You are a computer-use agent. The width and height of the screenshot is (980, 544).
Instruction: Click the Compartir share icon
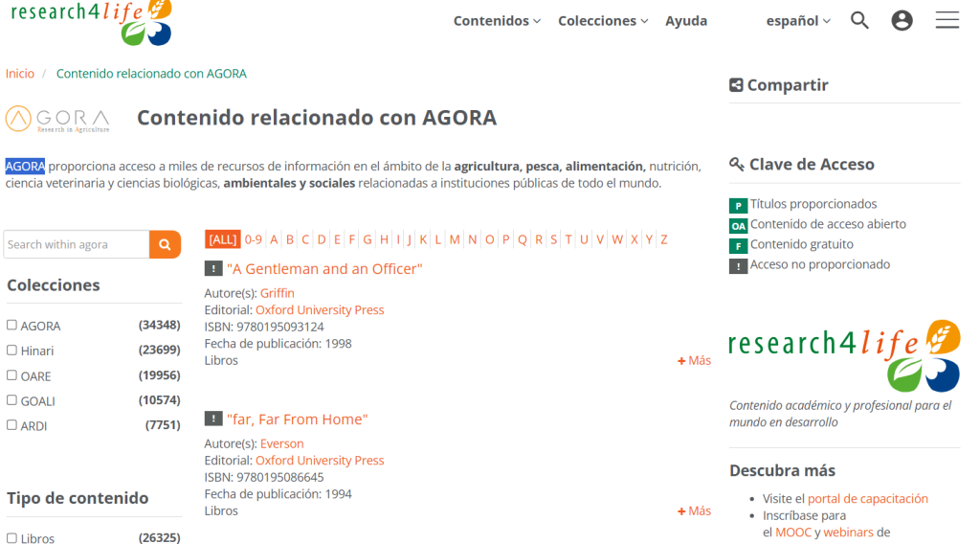(x=736, y=85)
